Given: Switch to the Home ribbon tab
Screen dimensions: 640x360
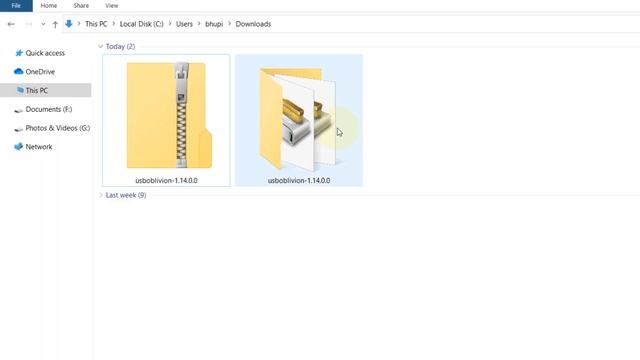Looking at the screenshot, I should pyautogui.click(x=49, y=6).
